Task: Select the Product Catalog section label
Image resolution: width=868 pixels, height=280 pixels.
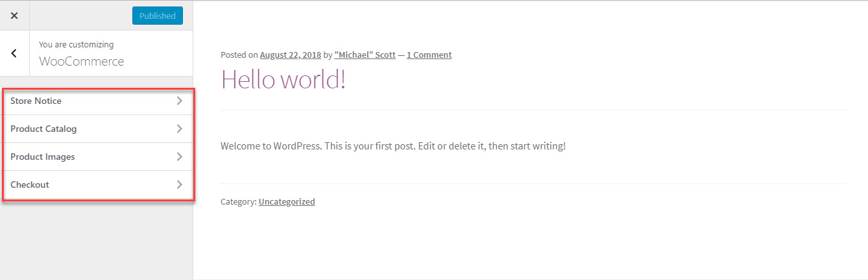Action: 43,129
